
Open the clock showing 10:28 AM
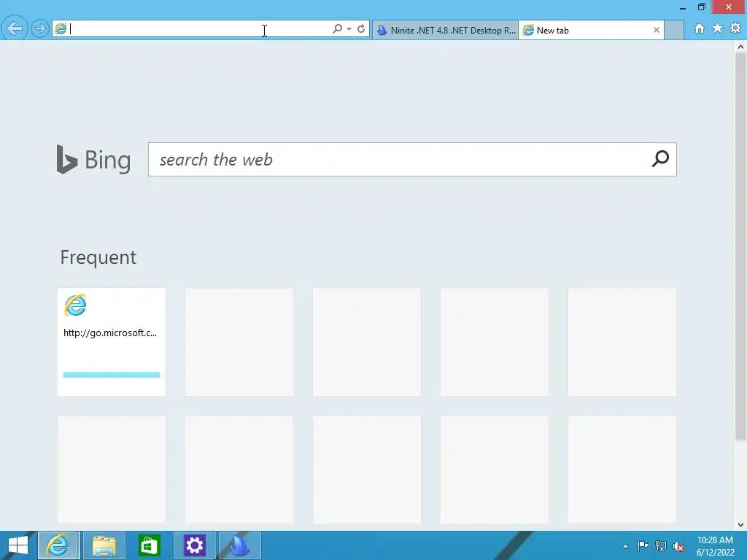click(715, 546)
